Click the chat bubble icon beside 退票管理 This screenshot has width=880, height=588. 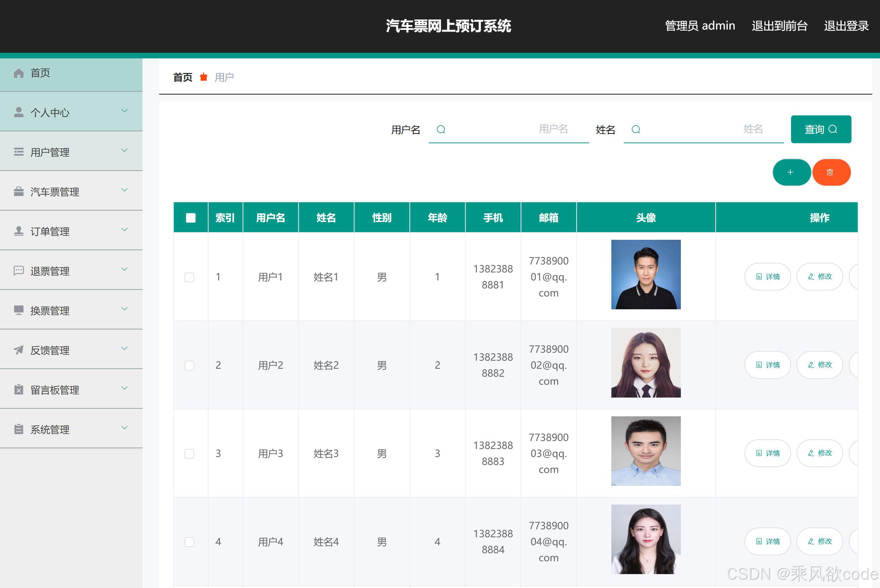coord(19,271)
